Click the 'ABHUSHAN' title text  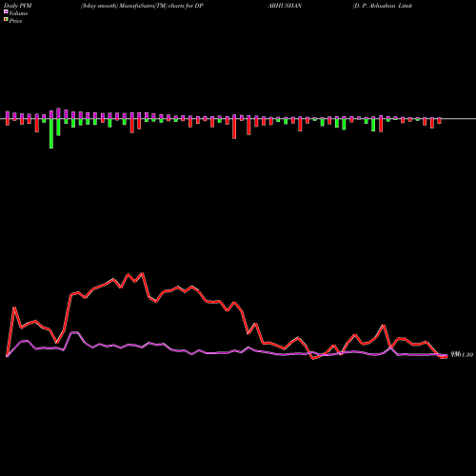tap(285, 6)
